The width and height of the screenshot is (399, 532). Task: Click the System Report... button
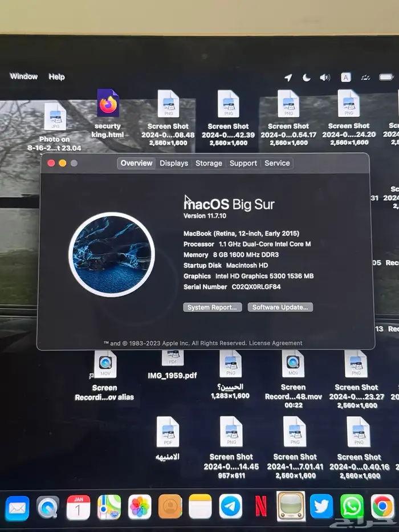[x=213, y=307]
